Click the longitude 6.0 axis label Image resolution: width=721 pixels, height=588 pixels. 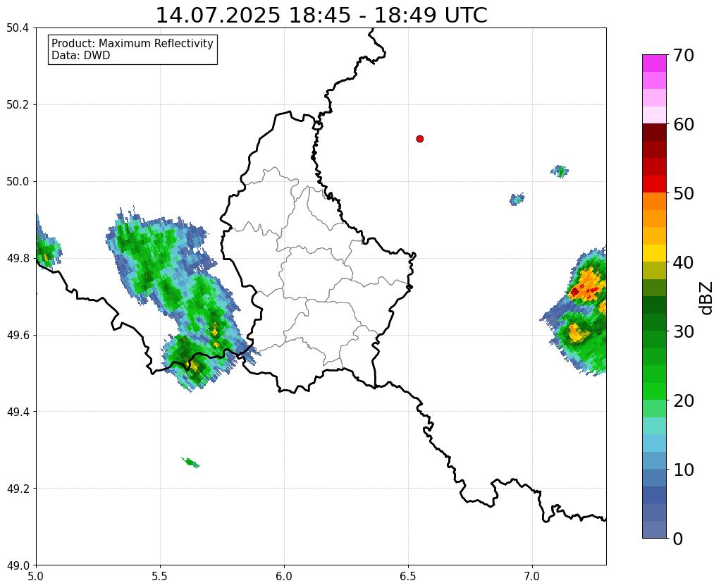click(x=284, y=576)
